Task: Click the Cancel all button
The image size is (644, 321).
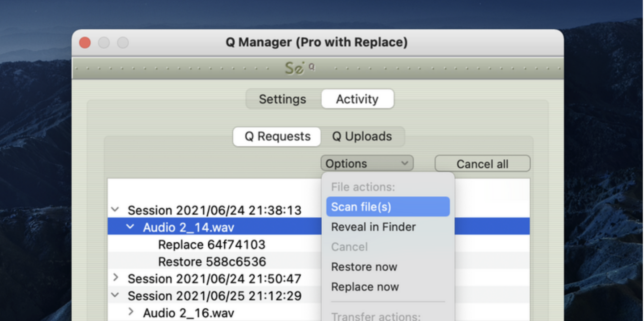Action: [x=482, y=164]
